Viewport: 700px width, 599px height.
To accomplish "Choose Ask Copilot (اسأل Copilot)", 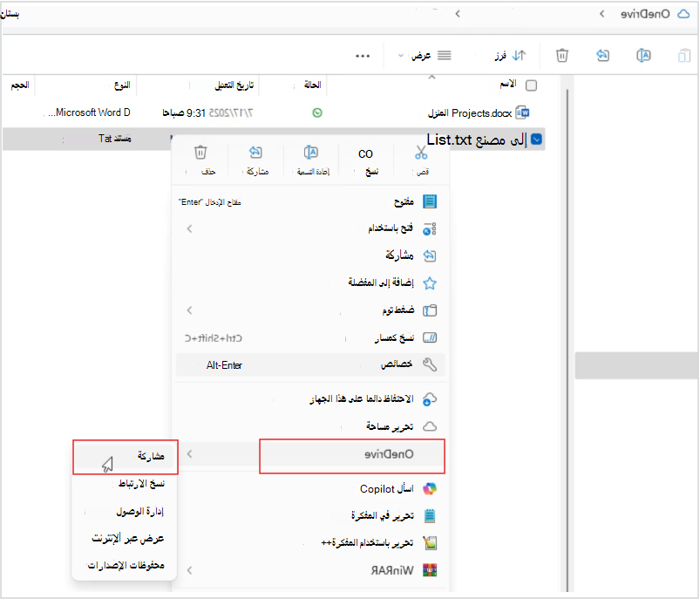I will [310, 489].
